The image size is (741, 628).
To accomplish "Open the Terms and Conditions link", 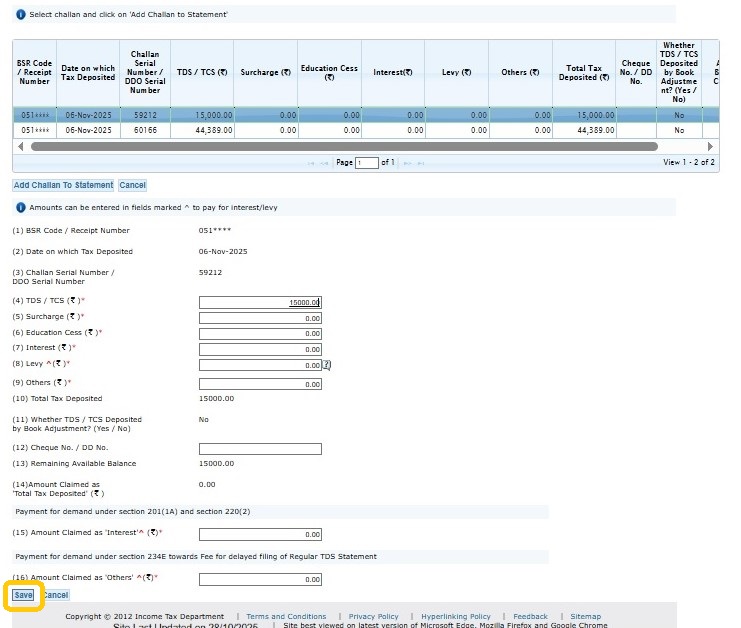I will click(x=286, y=617).
